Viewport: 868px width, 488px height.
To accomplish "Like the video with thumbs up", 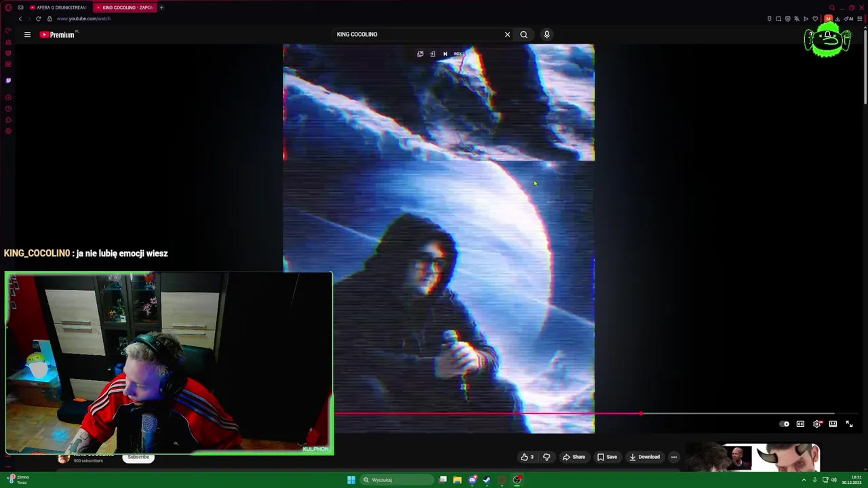I will pos(527,457).
